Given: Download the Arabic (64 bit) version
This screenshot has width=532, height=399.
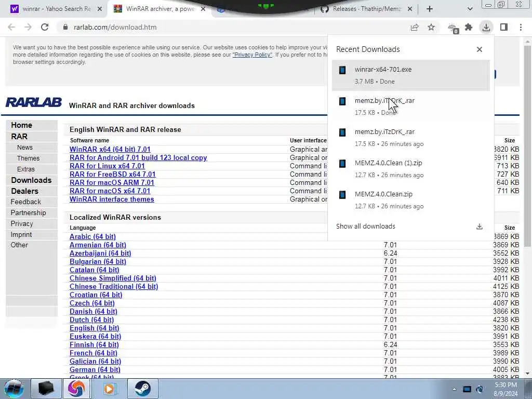Looking at the screenshot, I should 92,236.
